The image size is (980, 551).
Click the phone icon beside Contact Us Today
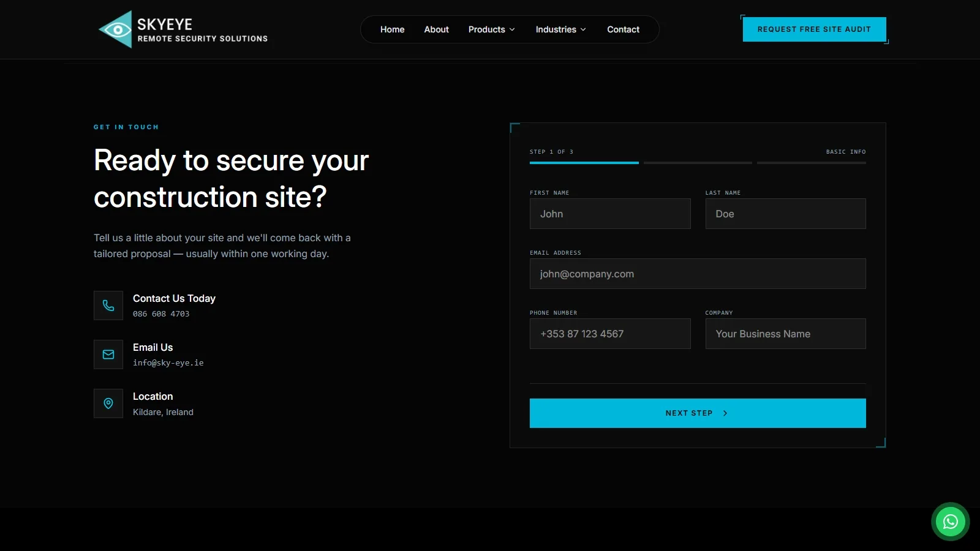point(108,305)
